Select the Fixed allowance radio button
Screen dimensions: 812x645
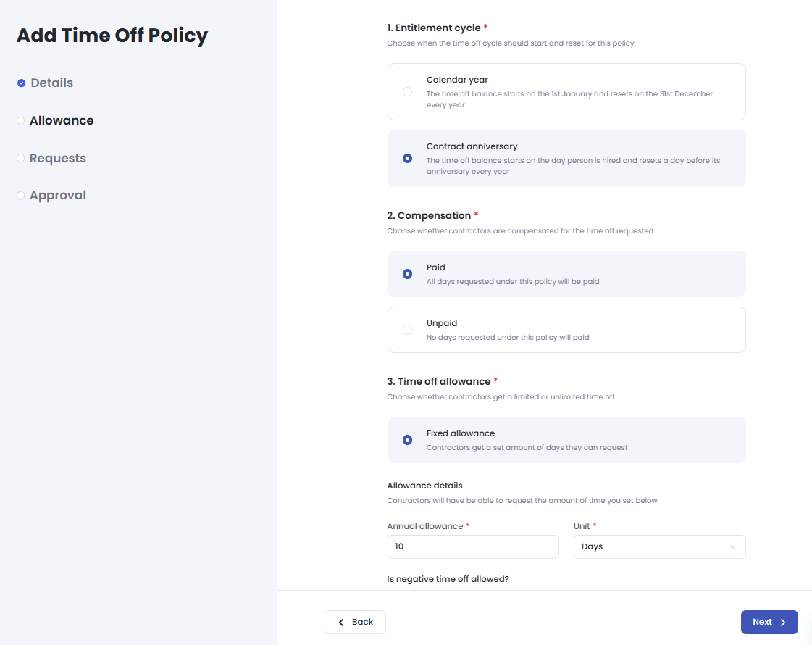407,440
